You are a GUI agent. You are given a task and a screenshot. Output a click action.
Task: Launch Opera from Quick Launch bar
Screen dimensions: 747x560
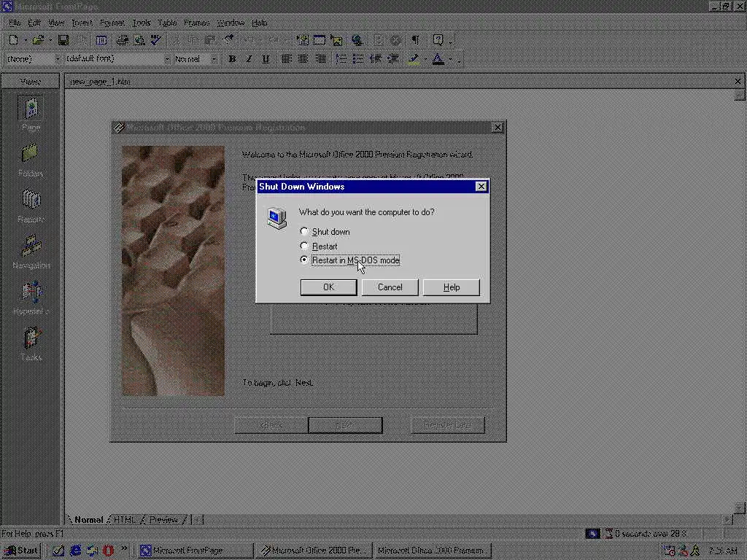pos(109,551)
